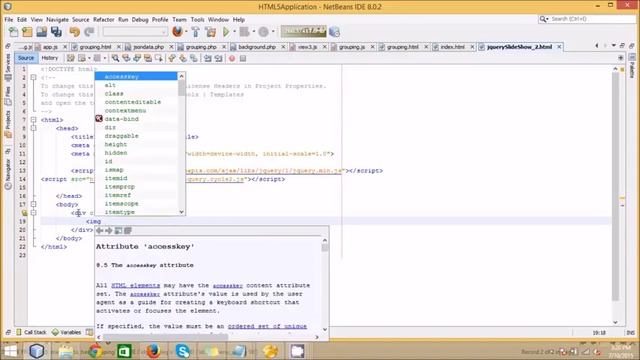
Task: Collapse the head tag fold on line 8
Action: pos(33,128)
